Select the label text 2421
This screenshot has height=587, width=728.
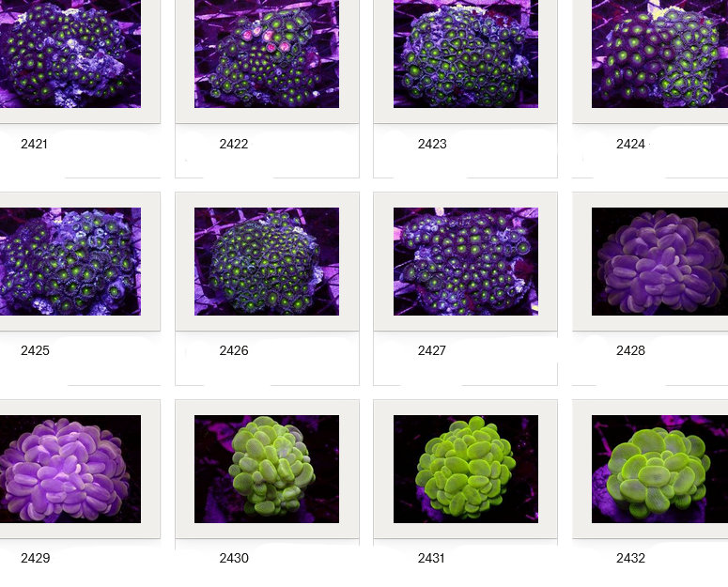[x=35, y=144]
